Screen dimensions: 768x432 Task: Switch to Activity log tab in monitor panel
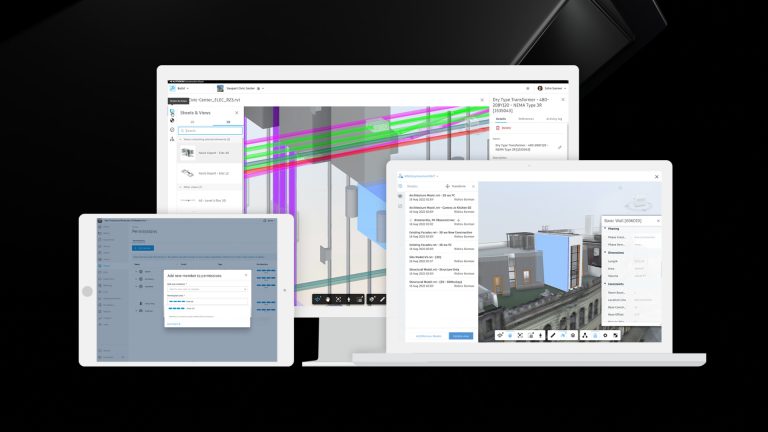pyautogui.click(x=554, y=119)
